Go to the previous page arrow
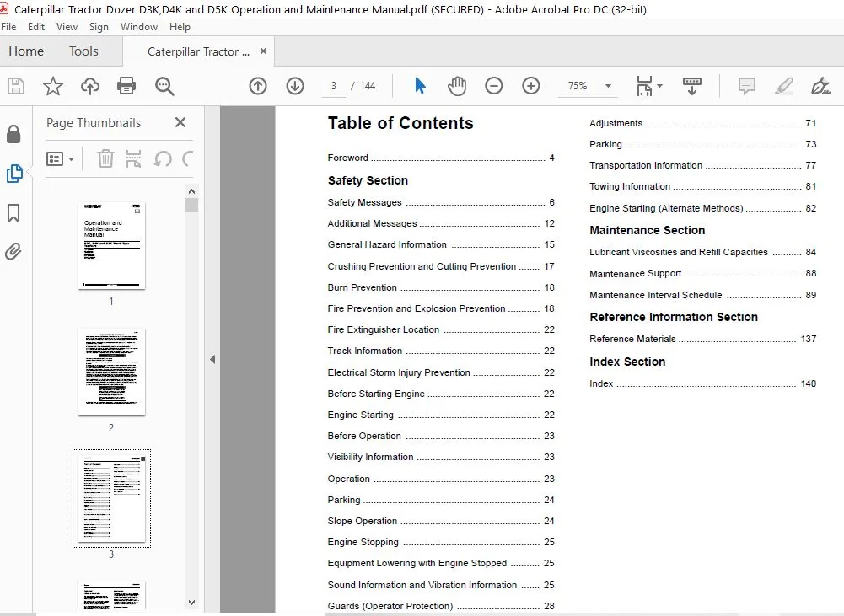Viewport: 844px width, 616px height. (258, 86)
